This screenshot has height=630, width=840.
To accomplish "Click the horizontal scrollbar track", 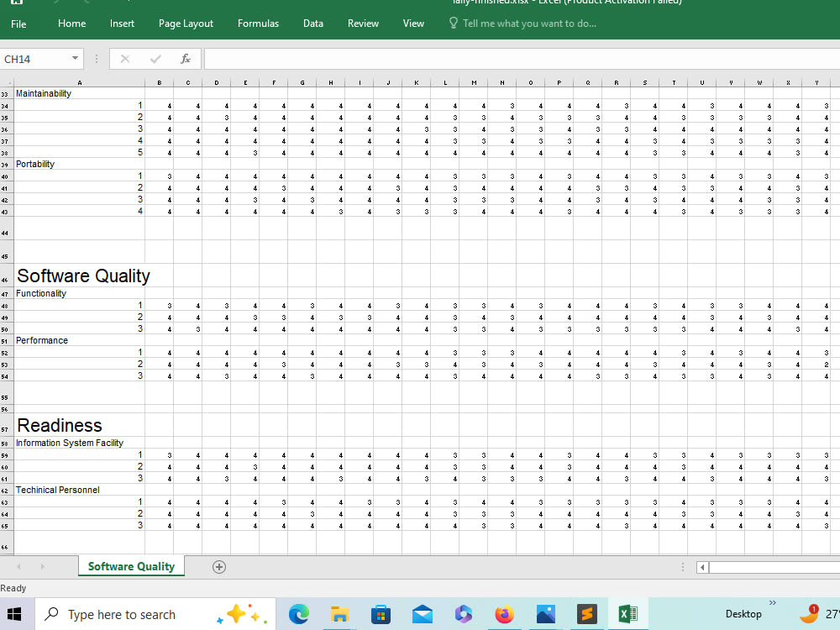I will (x=774, y=567).
